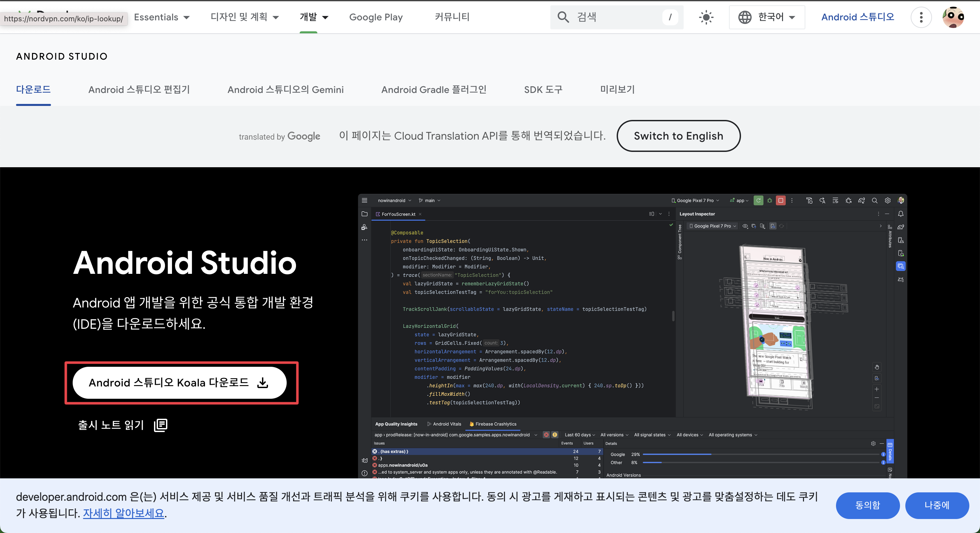Click the 검색 search field
The width and height of the screenshot is (980, 533).
pos(617,17)
